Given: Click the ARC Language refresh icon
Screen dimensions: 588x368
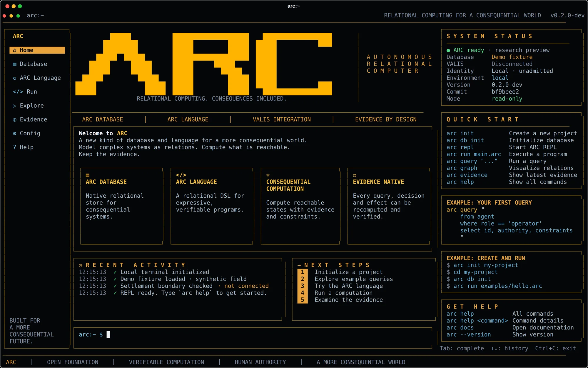Looking at the screenshot, I should click(x=15, y=78).
